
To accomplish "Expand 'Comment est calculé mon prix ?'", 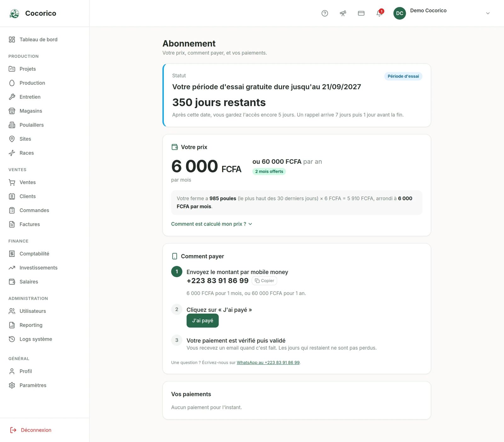I will tap(212, 224).
